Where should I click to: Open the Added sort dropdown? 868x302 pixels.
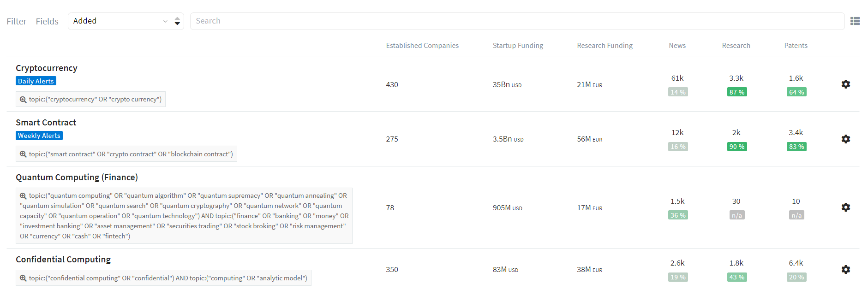click(x=120, y=21)
